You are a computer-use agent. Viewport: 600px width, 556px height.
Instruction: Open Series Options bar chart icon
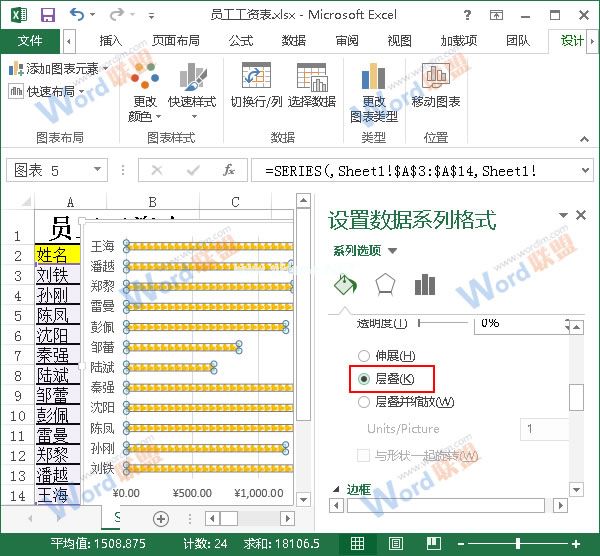[x=425, y=285]
